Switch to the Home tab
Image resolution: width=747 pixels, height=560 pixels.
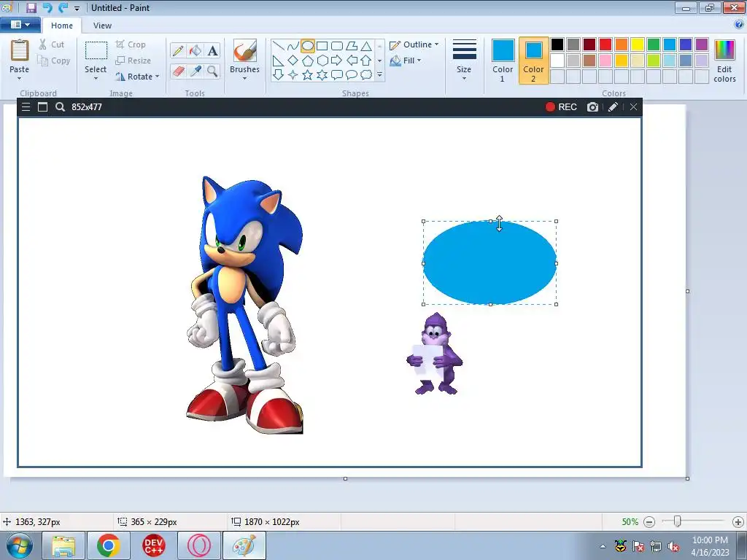coord(62,26)
